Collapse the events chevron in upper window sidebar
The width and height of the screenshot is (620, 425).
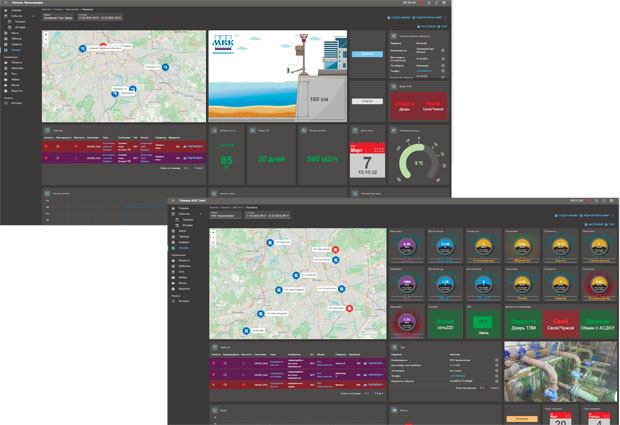point(34,16)
